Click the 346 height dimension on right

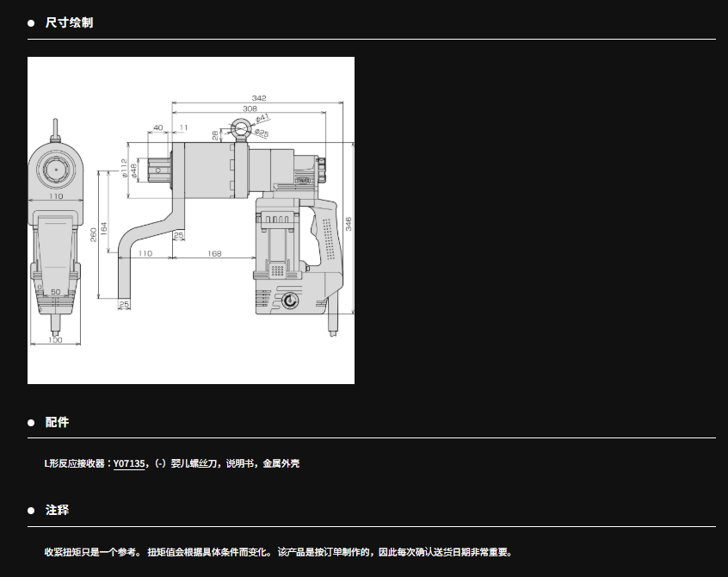click(x=348, y=223)
